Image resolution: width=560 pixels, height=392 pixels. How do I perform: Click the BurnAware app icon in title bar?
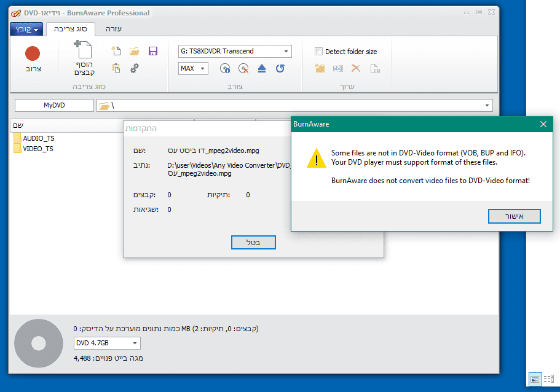16,13
